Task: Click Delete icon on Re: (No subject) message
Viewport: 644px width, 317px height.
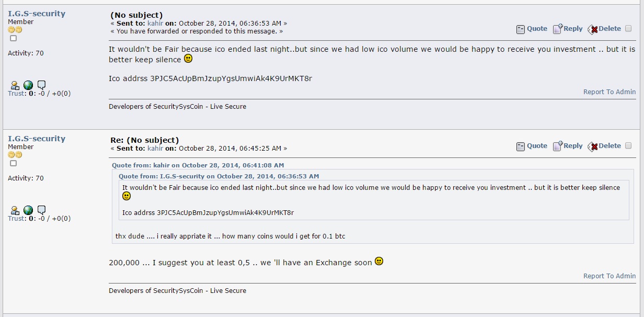Action: [593, 146]
